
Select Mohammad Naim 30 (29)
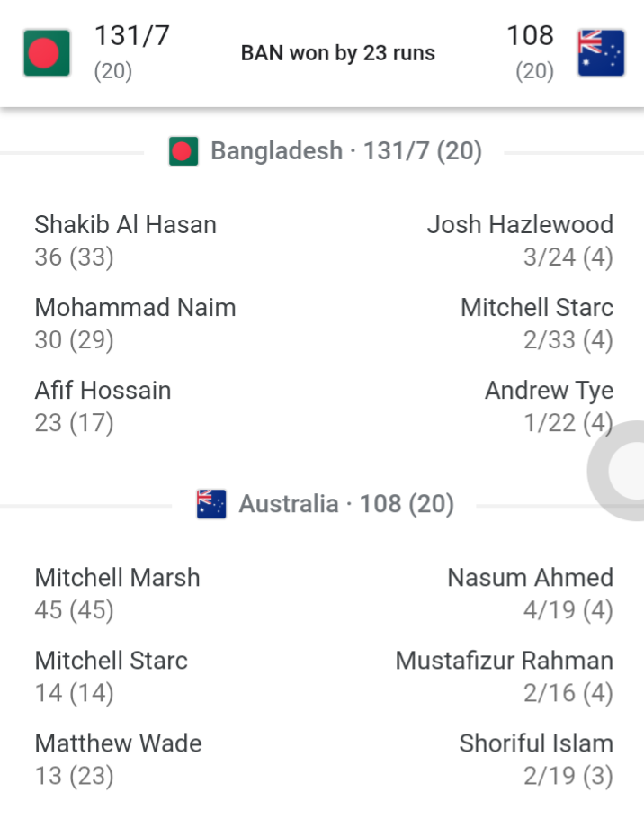(136, 323)
